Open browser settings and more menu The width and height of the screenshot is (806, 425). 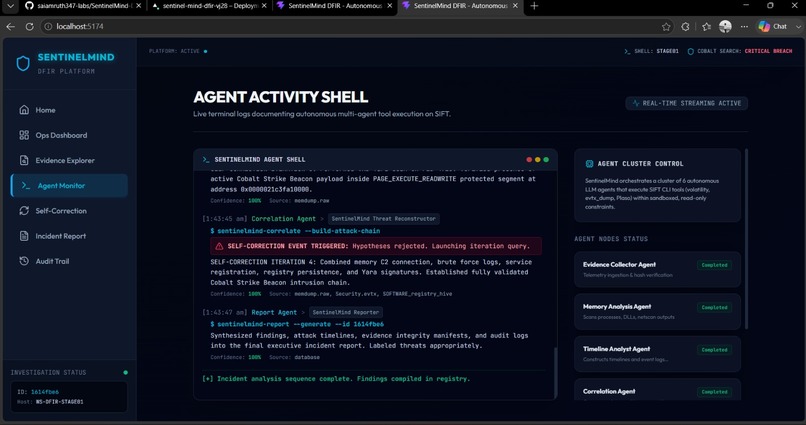click(744, 27)
